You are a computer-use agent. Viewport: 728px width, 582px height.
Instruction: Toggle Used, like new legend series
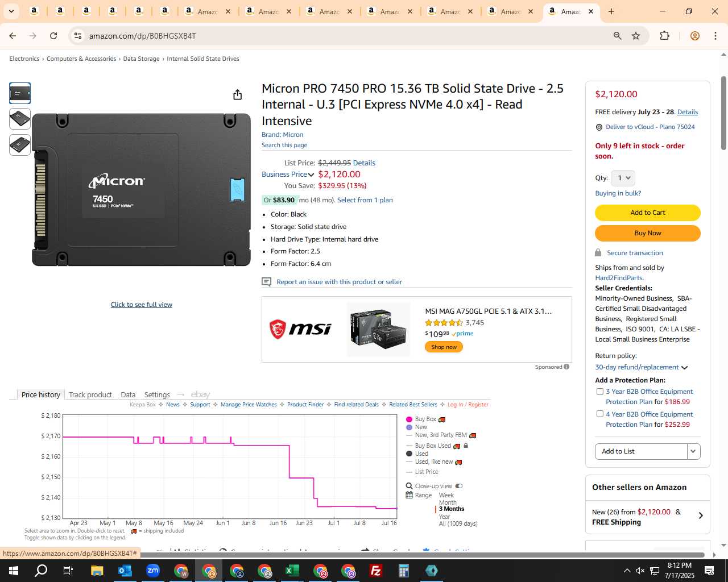(x=434, y=462)
